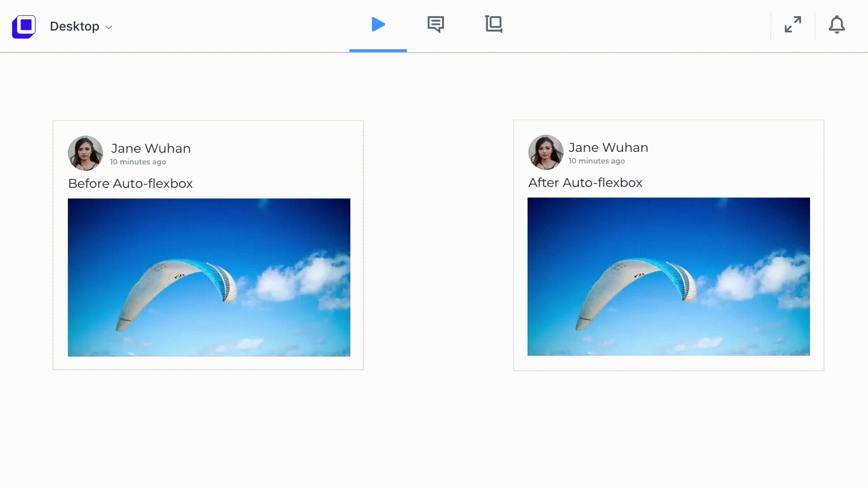Screen dimensions: 868x488
Task: Open the Screens artboard tab
Action: [x=493, y=24]
